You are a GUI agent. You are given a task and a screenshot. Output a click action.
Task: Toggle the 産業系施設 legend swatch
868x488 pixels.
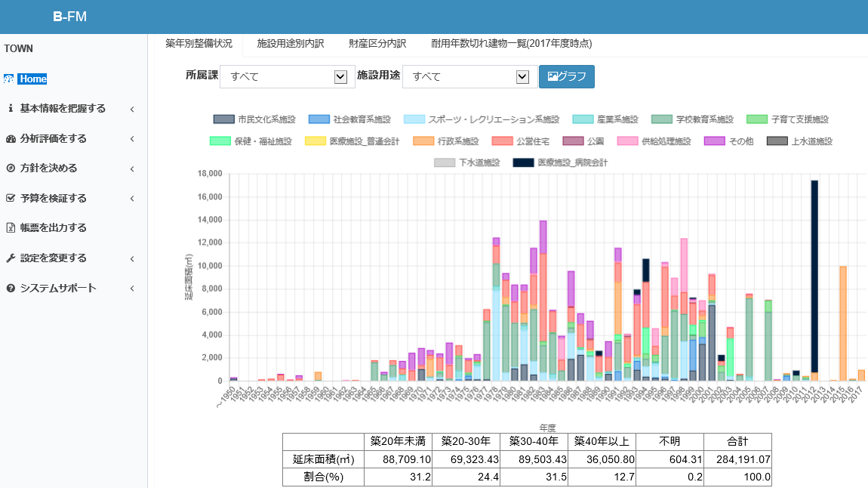(583, 119)
